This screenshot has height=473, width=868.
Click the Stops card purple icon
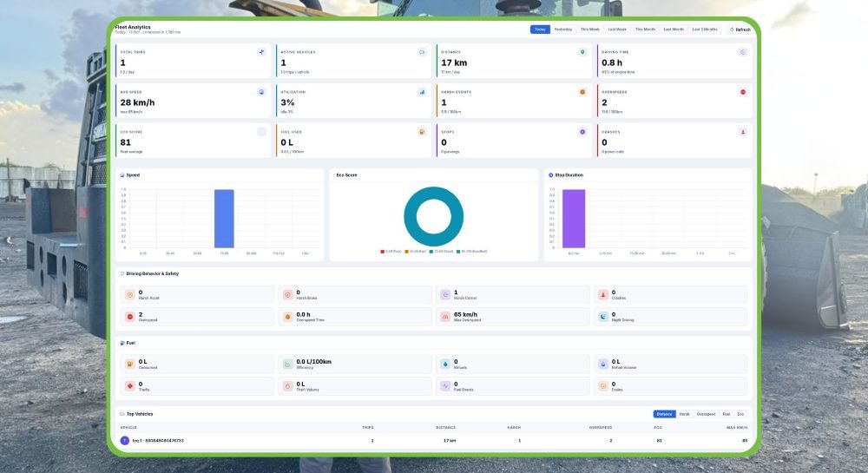pyautogui.click(x=582, y=132)
